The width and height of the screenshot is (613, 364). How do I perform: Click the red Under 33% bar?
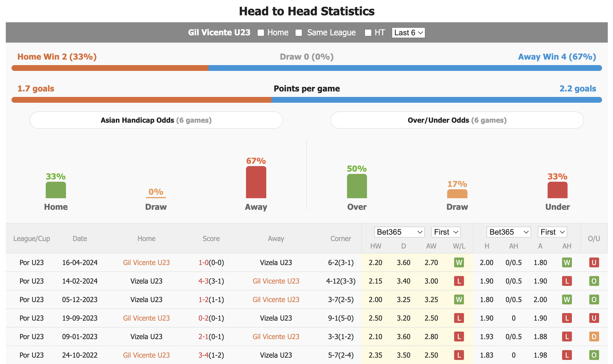pos(557,190)
